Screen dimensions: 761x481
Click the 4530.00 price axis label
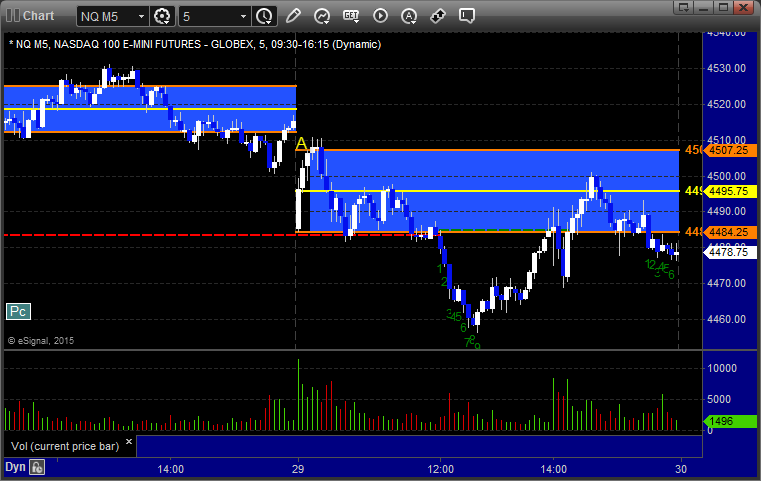[727, 68]
